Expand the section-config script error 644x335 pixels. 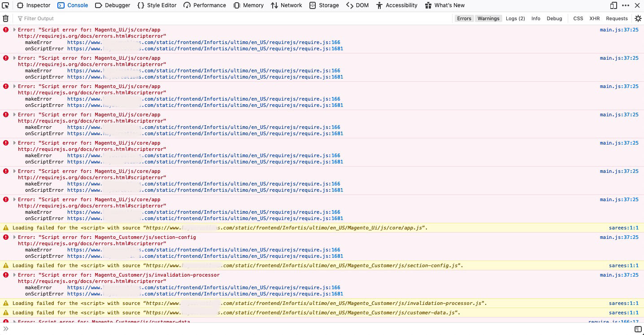15,237
